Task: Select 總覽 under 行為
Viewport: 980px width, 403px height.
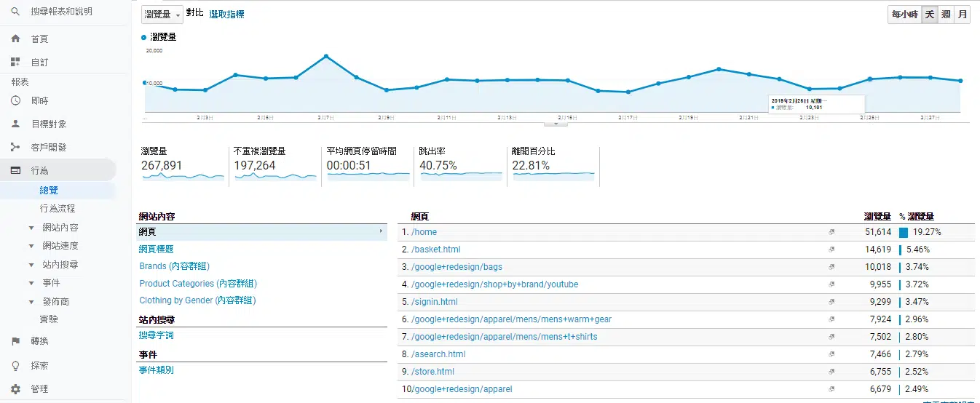Action: (x=49, y=191)
